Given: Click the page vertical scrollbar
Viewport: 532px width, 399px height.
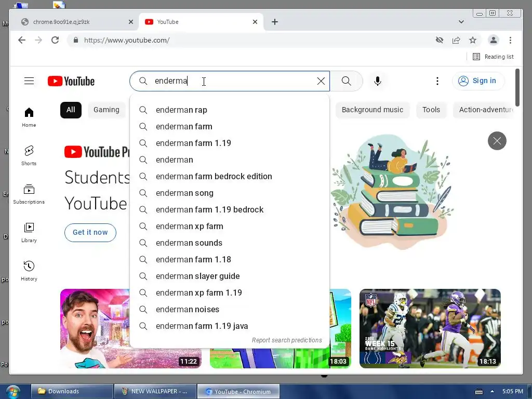Looking at the screenshot, I should click(517, 87).
